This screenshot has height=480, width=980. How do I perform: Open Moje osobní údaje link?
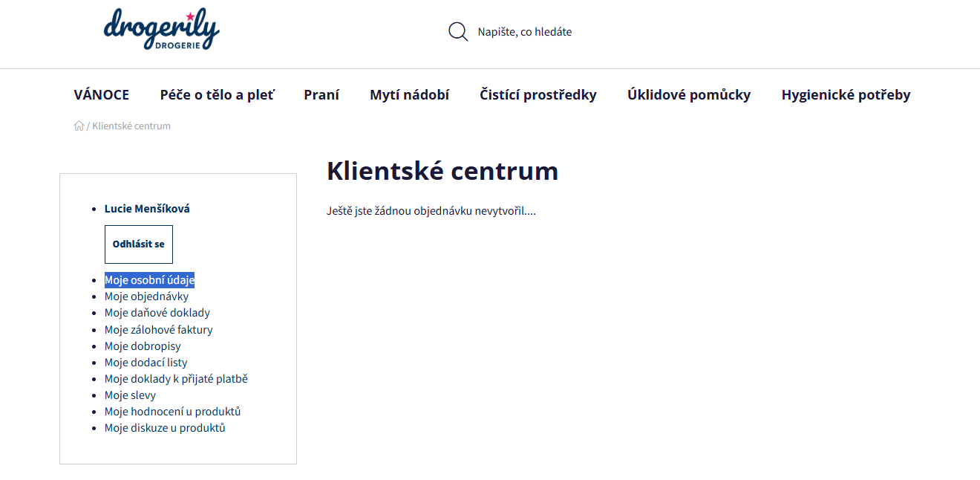pos(149,280)
